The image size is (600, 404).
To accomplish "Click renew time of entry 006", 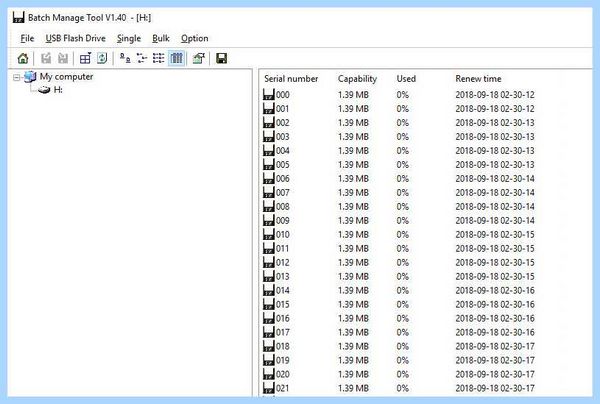I will pyautogui.click(x=495, y=179).
